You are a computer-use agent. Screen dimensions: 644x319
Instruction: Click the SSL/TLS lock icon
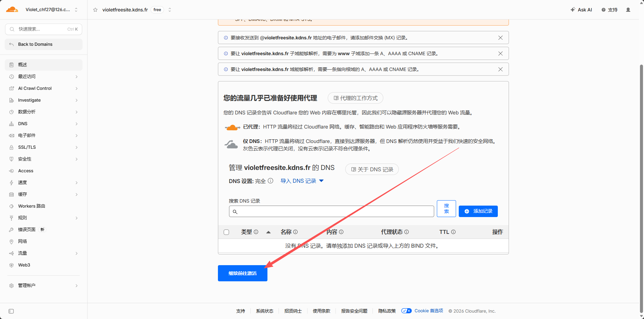tap(11, 147)
